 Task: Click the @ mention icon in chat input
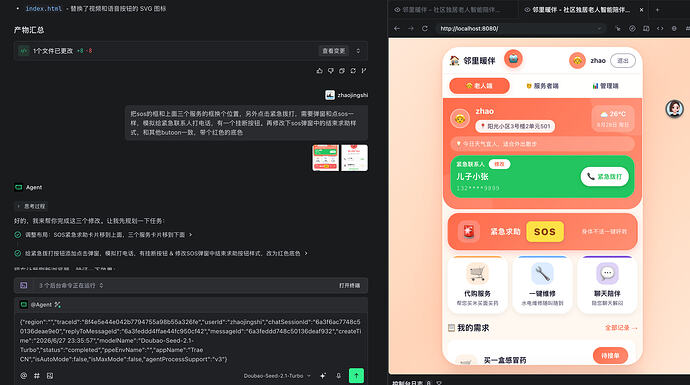(24, 375)
